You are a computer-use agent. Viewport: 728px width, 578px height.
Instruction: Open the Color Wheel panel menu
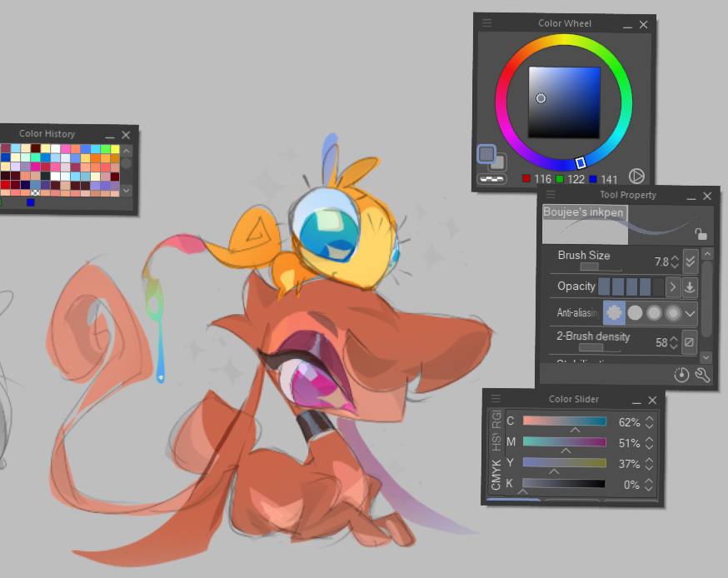coord(487,23)
